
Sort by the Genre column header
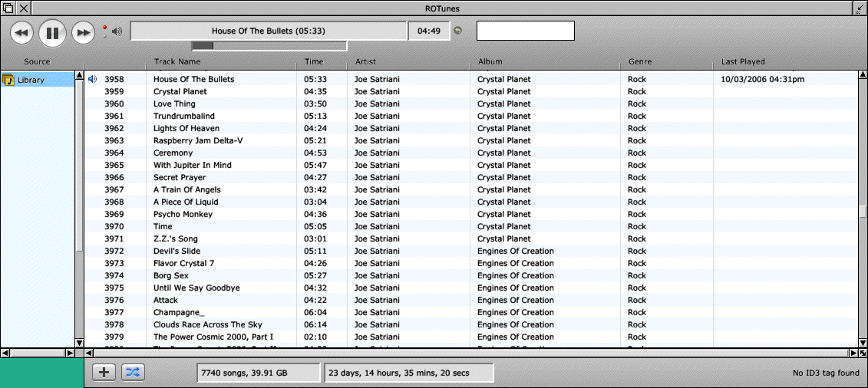click(x=640, y=61)
